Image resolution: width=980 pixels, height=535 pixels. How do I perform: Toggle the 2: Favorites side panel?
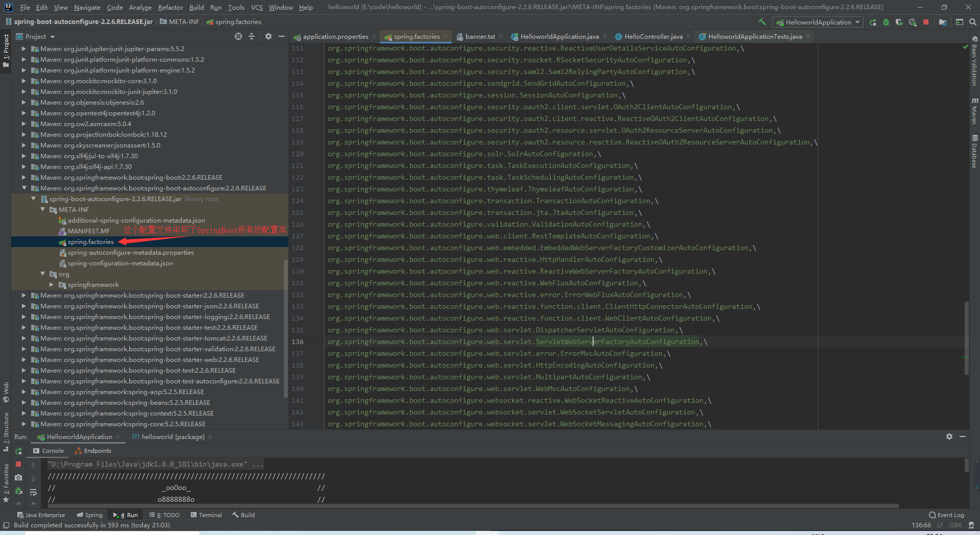pyautogui.click(x=6, y=483)
